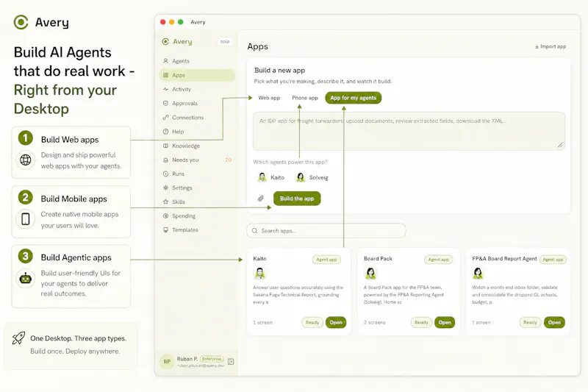Select the Web app tab
The image size is (588, 392).
[269, 98]
